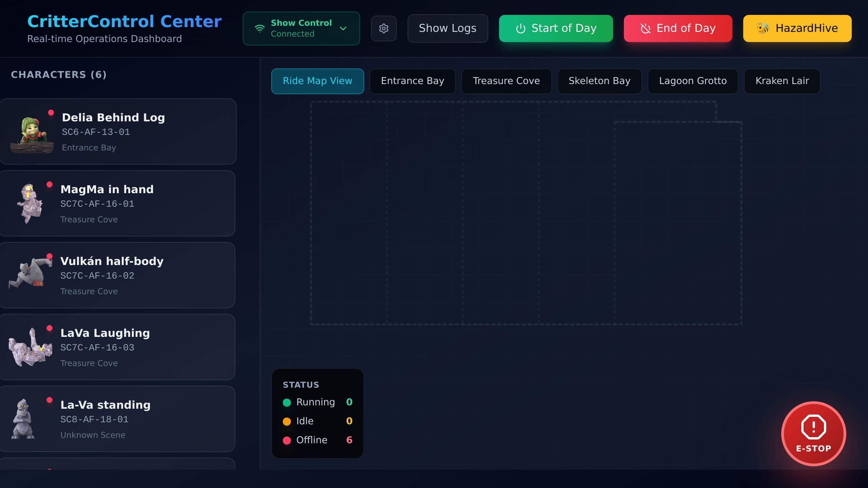Click the Show Logs button
Screen dimensions: 868x488
[448, 28]
